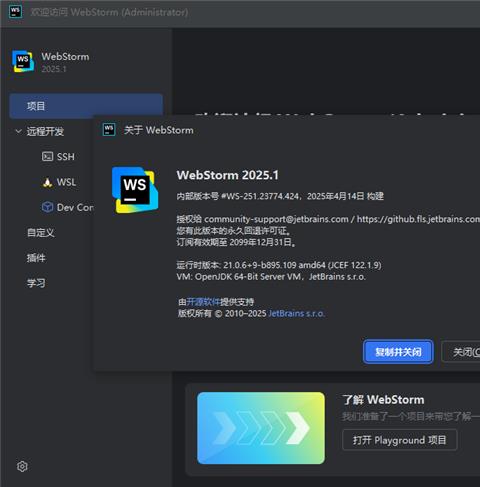Screen dimensions: 480x487
Task: Select the 项目 tab in sidebar
Action: [86, 106]
